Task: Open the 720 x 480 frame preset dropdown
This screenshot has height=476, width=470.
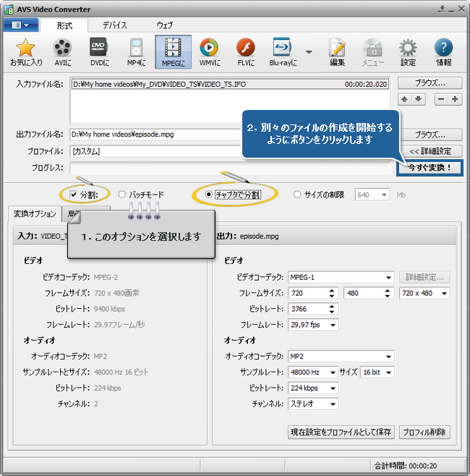Action: (424, 293)
